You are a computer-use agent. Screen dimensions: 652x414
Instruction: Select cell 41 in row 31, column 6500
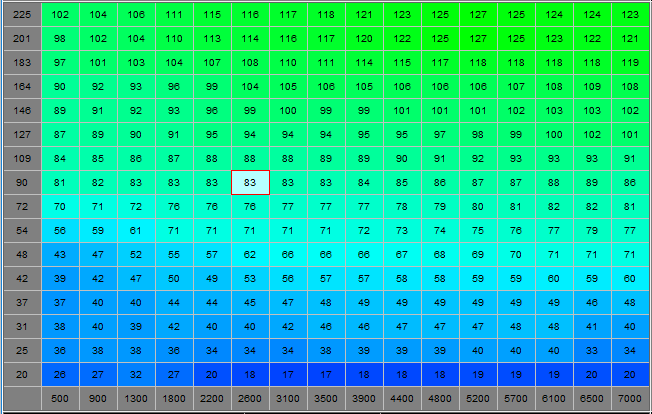tap(592, 327)
